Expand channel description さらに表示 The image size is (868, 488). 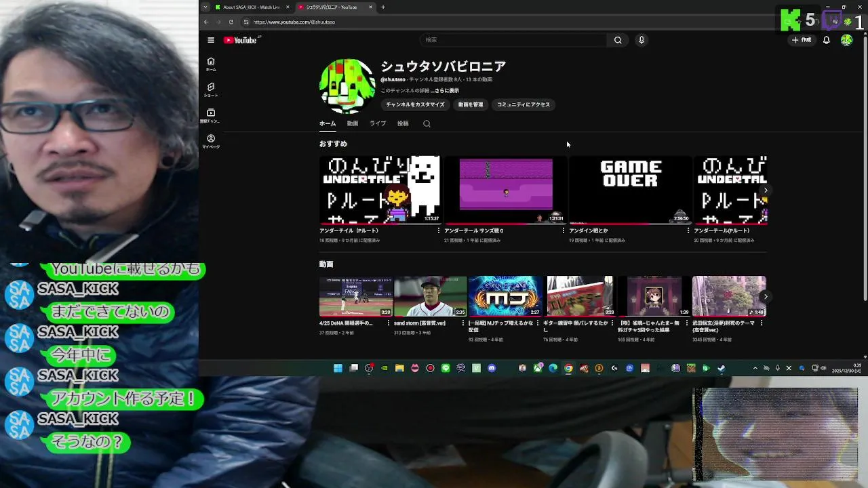tap(446, 90)
